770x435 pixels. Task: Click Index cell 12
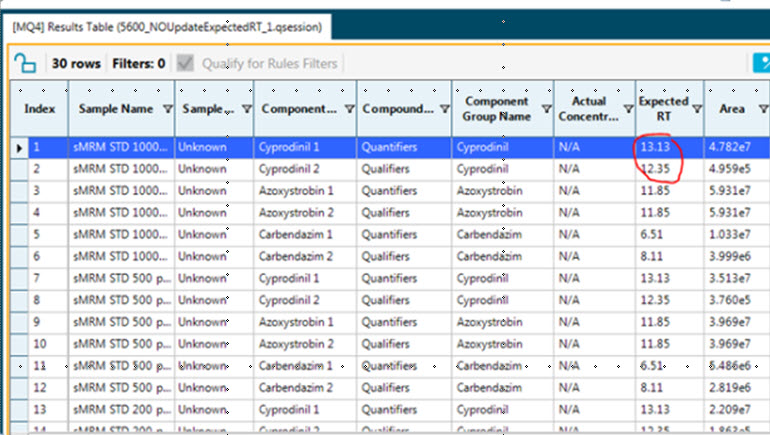(48, 388)
